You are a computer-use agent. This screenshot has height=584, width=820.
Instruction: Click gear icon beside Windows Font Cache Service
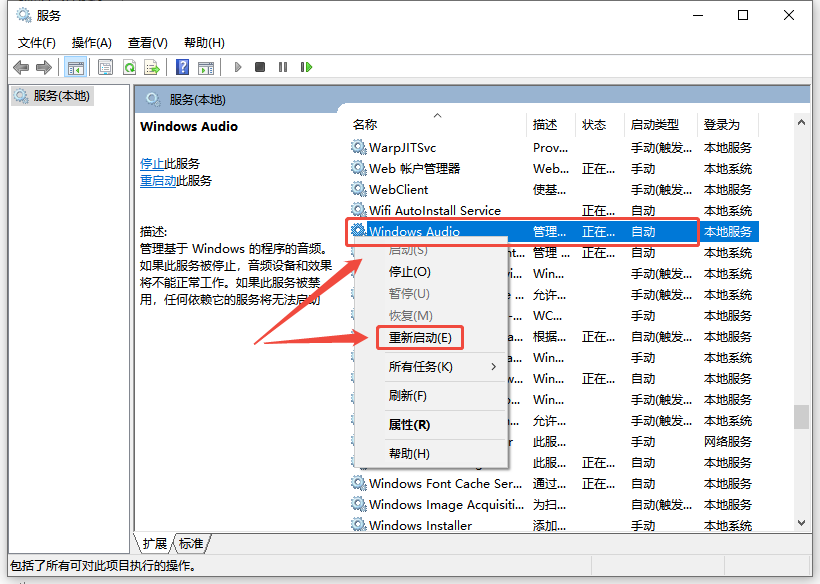tap(358, 483)
